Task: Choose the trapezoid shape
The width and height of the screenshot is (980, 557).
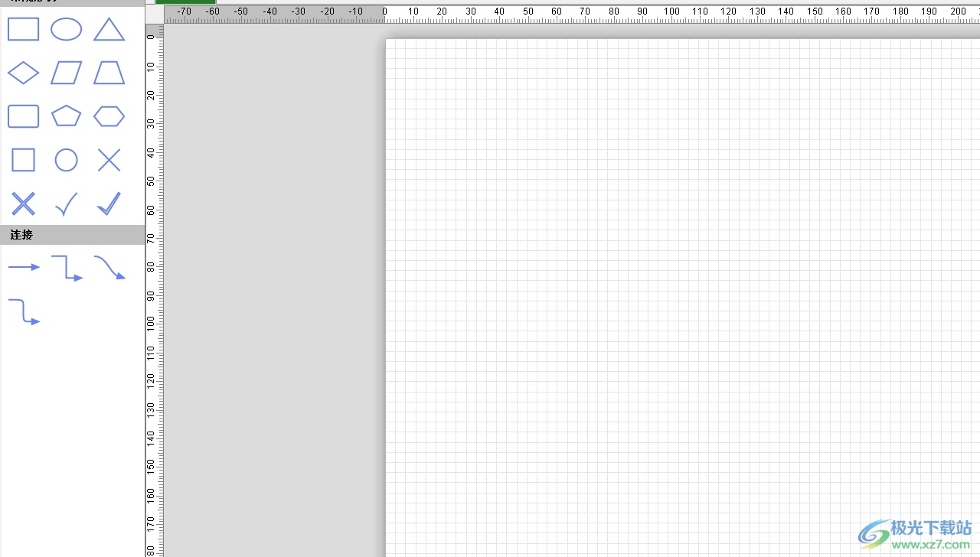Action: 109,73
